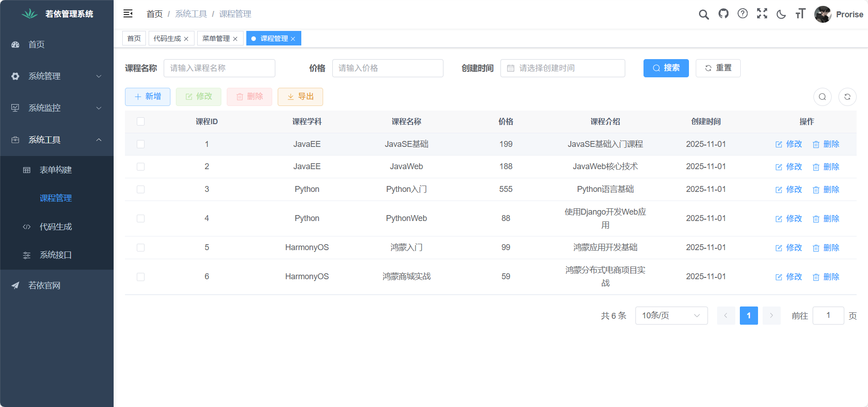
Task: Toggle fullscreen mode icon
Action: [x=762, y=14]
